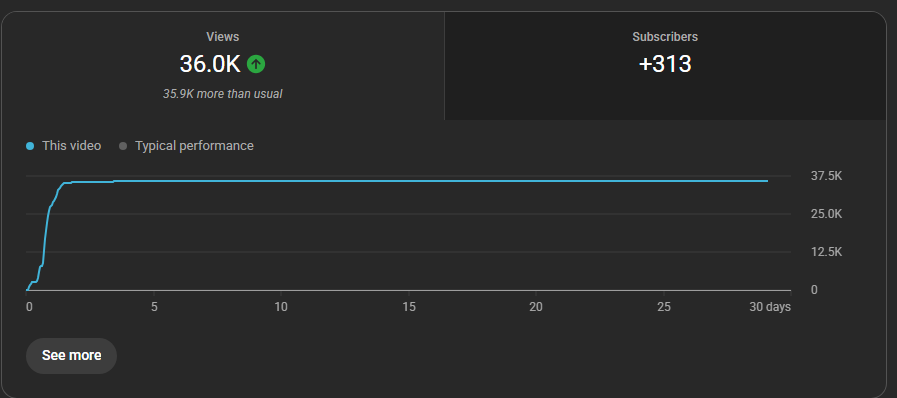Image resolution: width=897 pixels, height=398 pixels.
Task: Click the +313 subscribers value
Action: point(665,64)
